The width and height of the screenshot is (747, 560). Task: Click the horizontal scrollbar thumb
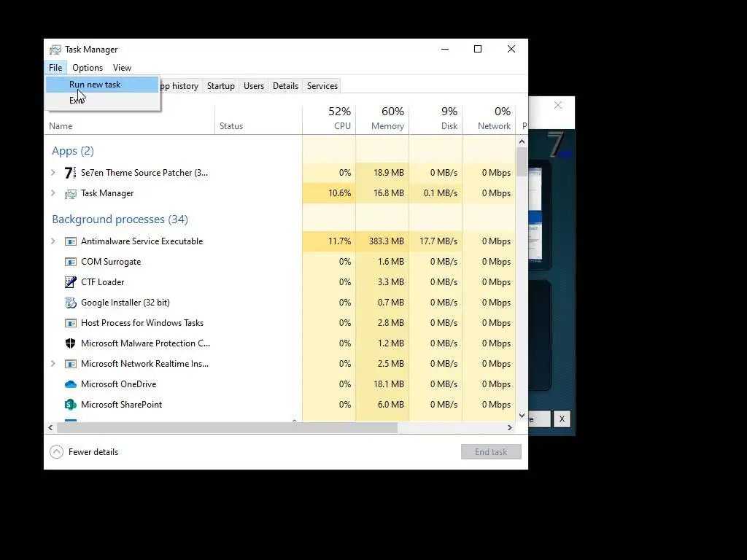tap(228, 427)
